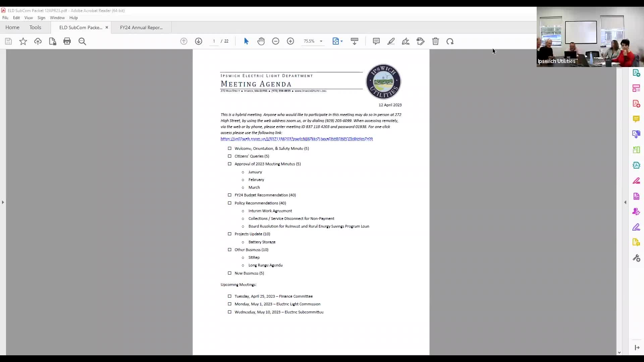Open Create PDF tool in right panel
Screen dimensions: 644x362
[x=636, y=104]
